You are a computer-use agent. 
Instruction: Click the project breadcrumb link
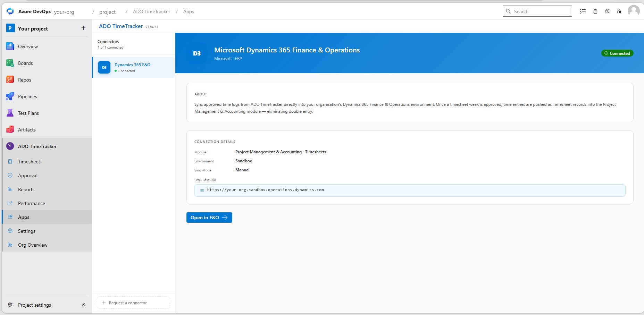(x=107, y=12)
